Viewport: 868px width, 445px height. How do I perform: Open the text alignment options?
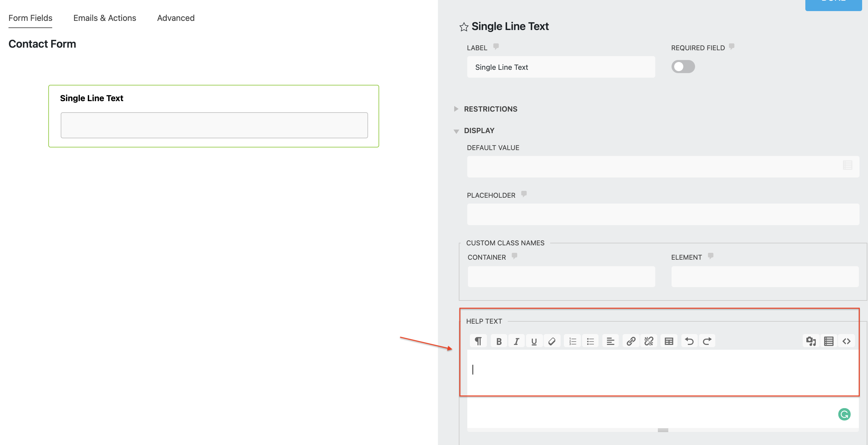[x=611, y=341]
